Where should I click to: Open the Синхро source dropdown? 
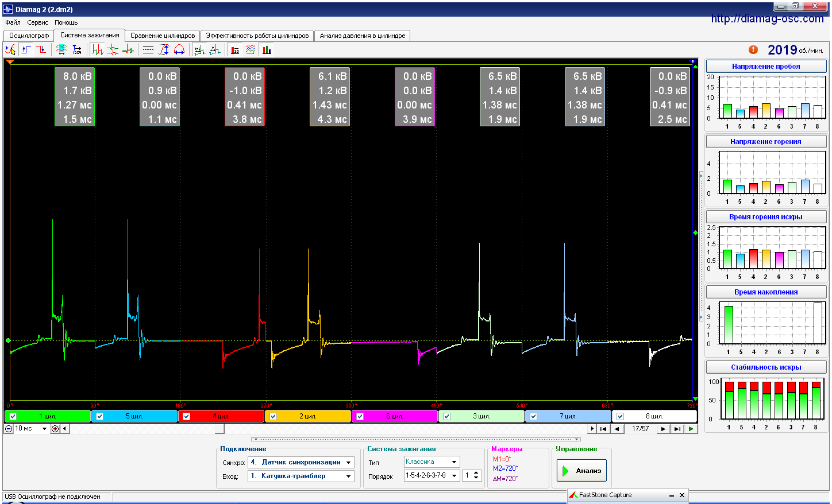pyautogui.click(x=348, y=462)
